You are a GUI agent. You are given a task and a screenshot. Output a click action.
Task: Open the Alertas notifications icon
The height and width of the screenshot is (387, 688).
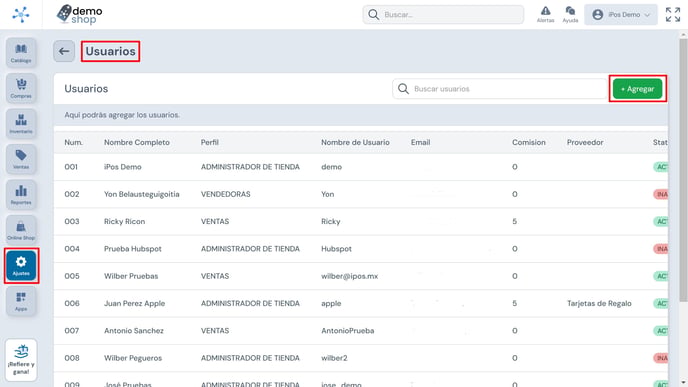545,14
